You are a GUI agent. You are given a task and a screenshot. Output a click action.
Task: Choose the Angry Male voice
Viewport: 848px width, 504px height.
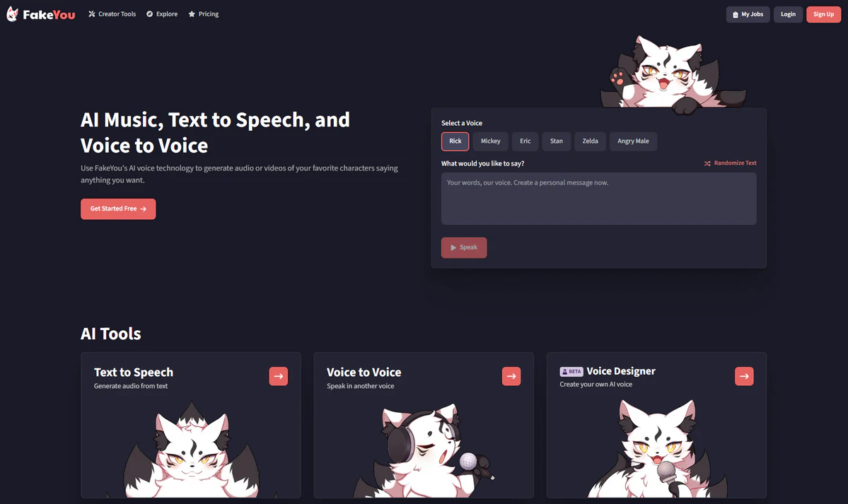tap(633, 141)
